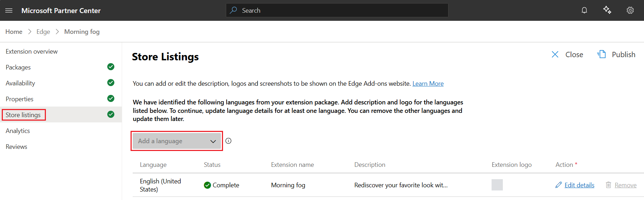Screen dimensions: 644x200
Task: Click Packages green checkmark icon
Action: [x=111, y=67]
